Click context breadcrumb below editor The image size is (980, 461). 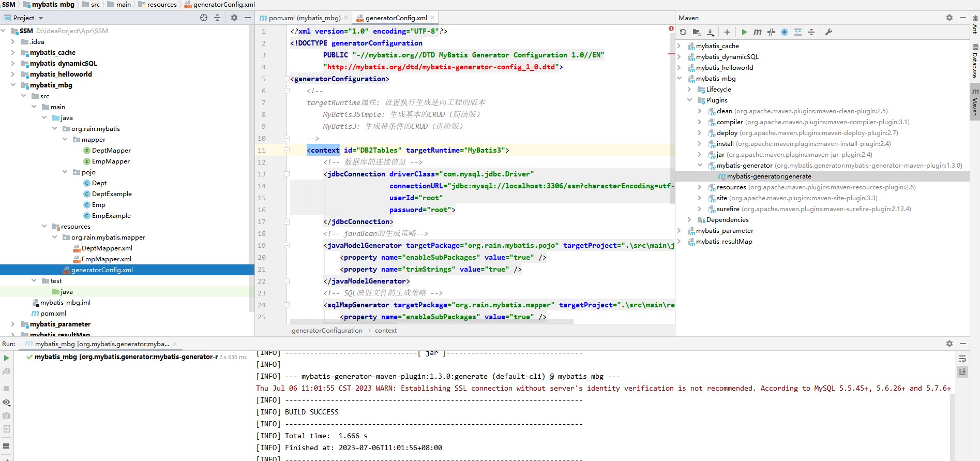[x=386, y=330]
